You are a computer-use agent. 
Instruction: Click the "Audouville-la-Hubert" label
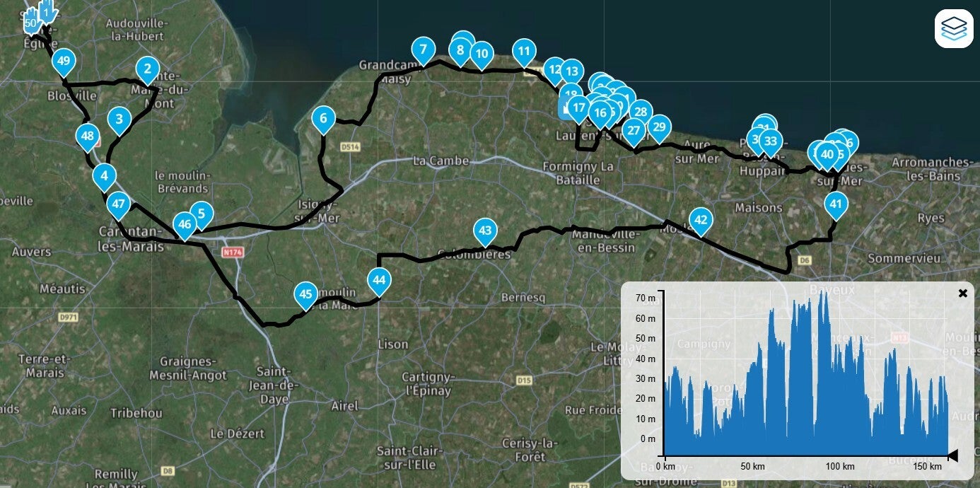[x=136, y=30]
